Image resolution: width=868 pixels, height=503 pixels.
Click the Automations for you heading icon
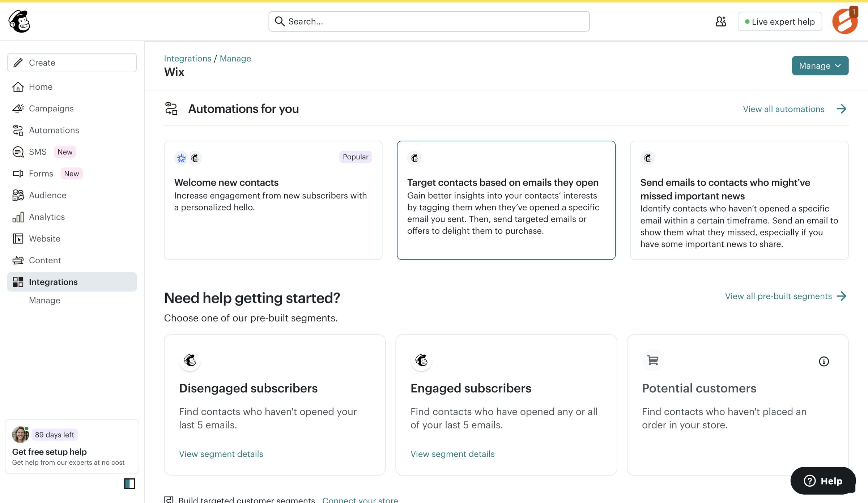coord(171,108)
